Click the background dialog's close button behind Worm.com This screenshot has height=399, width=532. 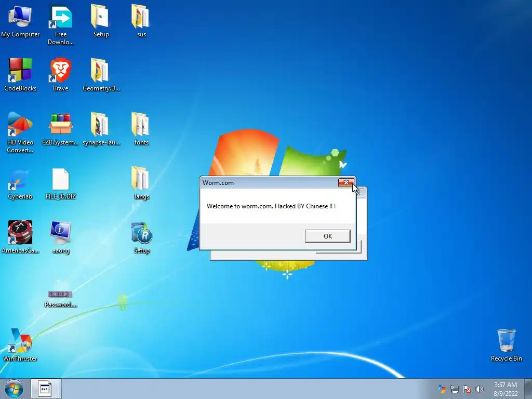click(361, 193)
